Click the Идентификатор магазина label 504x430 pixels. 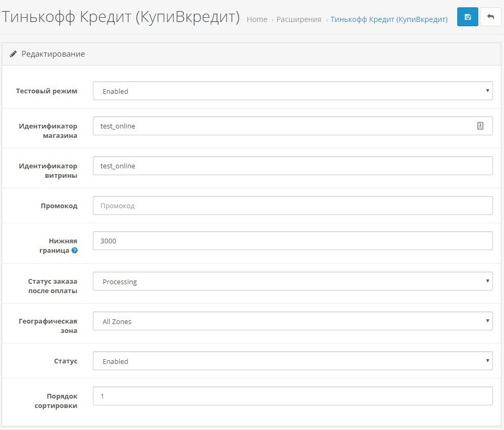coord(48,131)
